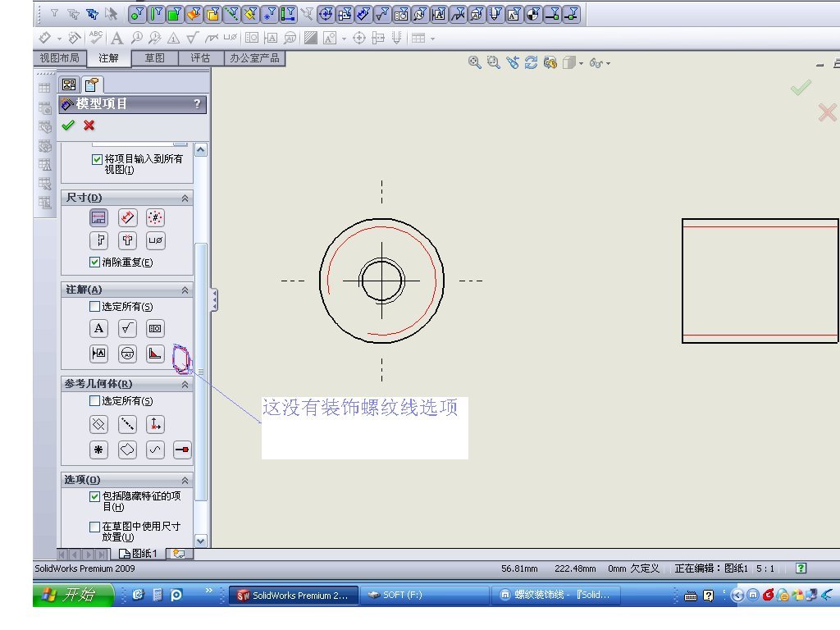Select the not-marked-for-drawing dimensions icon

[x=127, y=218]
